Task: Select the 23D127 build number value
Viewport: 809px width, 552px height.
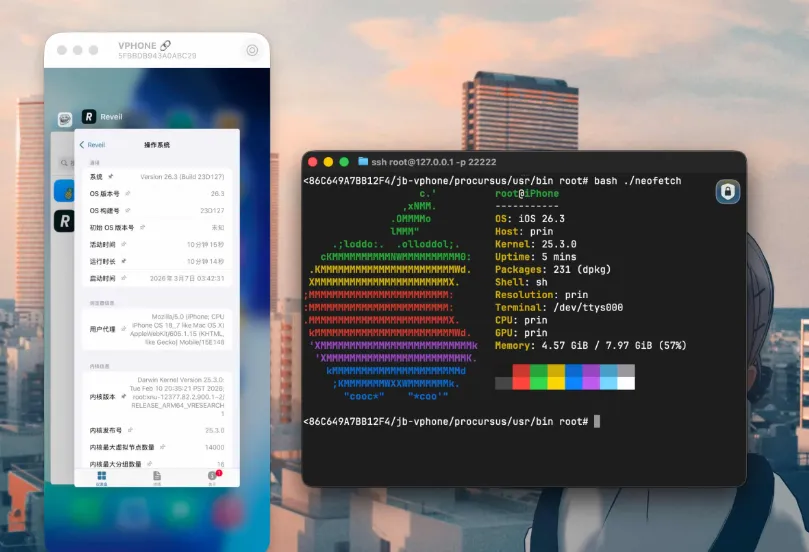Action: 212,210
